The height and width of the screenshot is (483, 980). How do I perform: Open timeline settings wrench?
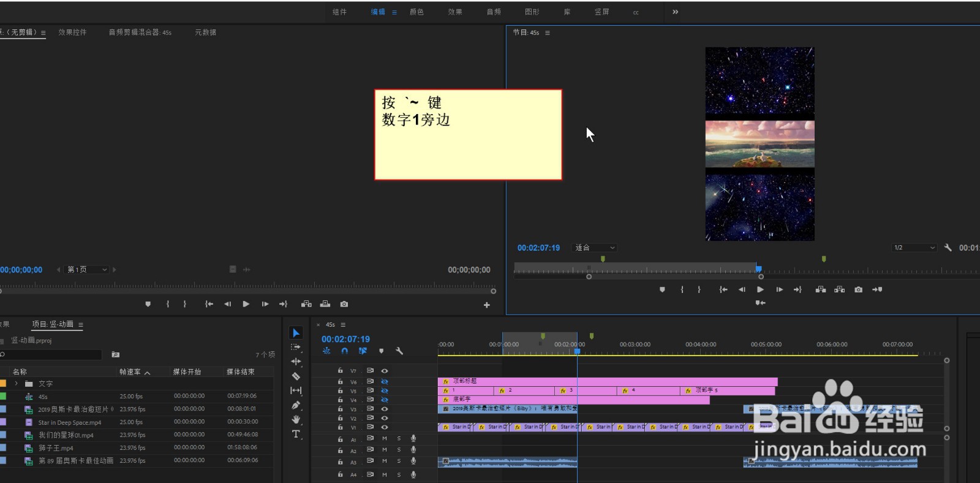coord(399,351)
